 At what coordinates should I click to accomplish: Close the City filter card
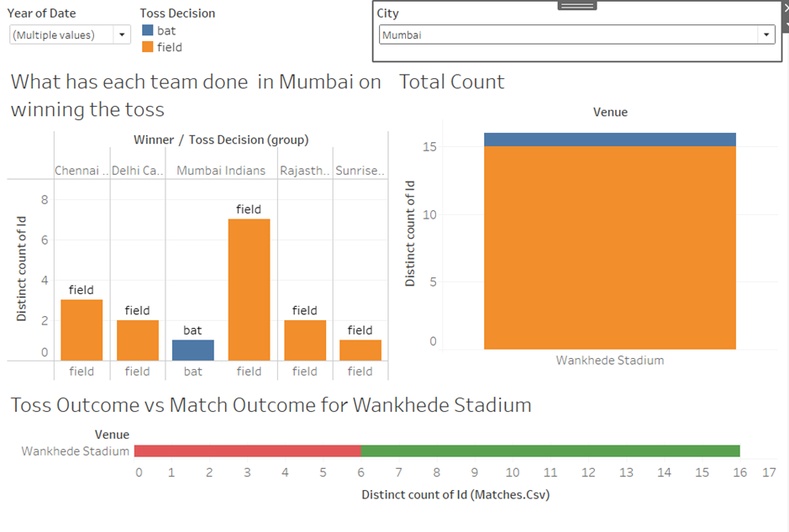(x=786, y=8)
